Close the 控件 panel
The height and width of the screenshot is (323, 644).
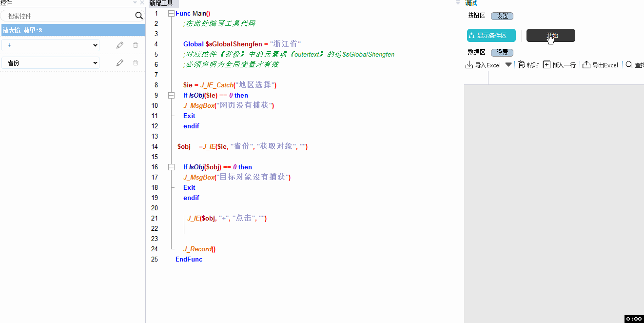[x=142, y=3]
